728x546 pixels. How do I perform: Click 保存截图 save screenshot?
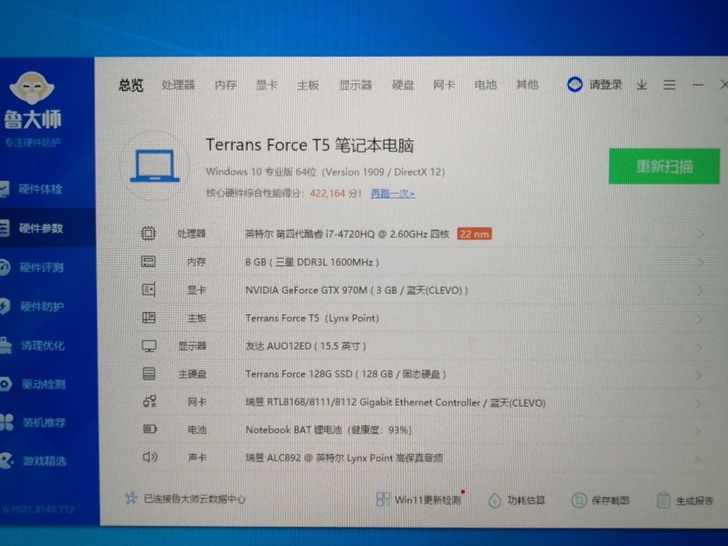pos(600,500)
